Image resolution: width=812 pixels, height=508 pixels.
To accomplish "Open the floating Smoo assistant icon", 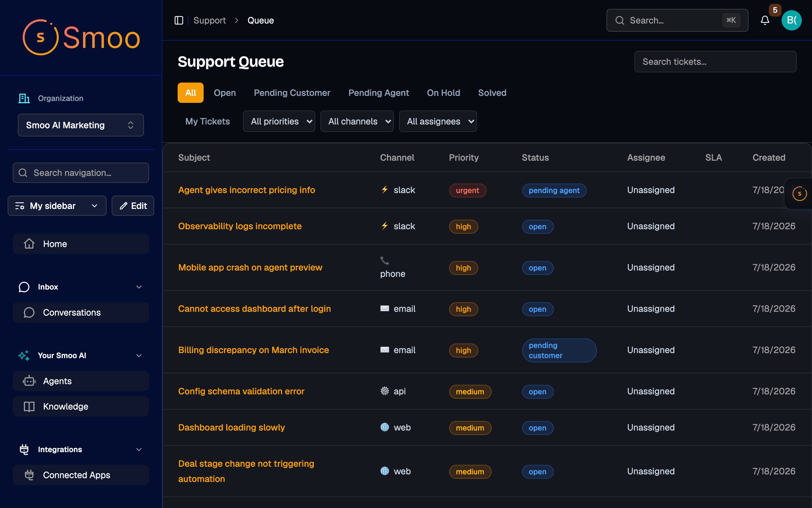I will pyautogui.click(x=800, y=194).
